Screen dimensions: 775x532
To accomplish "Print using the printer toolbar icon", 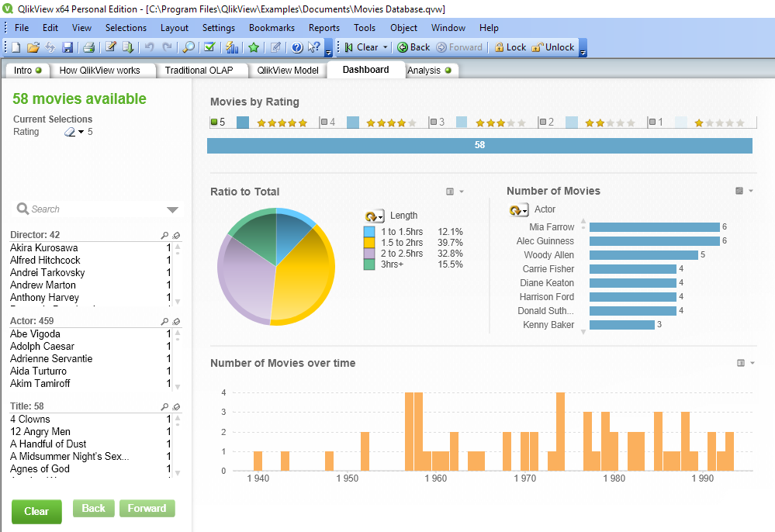I will point(89,47).
